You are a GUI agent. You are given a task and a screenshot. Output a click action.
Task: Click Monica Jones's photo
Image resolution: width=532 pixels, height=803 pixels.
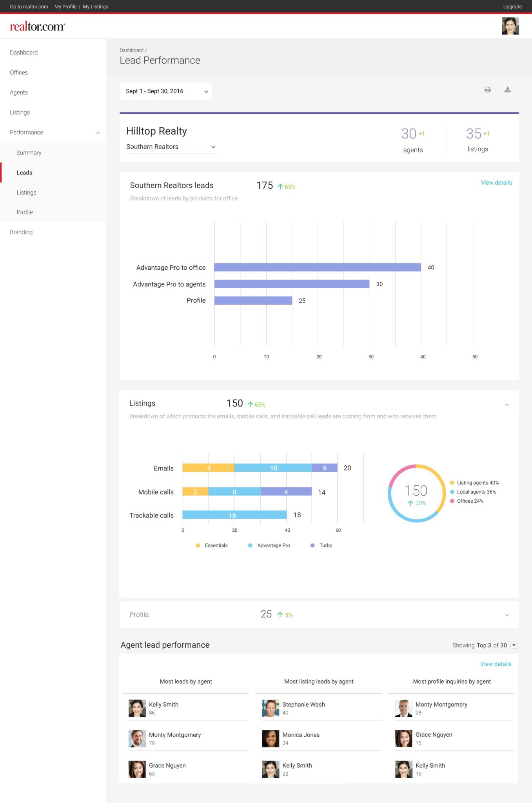click(271, 738)
